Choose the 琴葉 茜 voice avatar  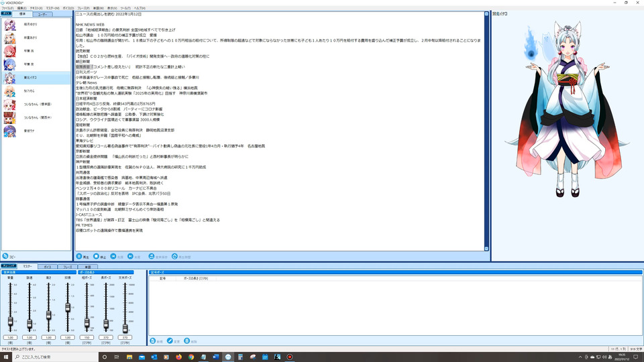pyautogui.click(x=10, y=52)
